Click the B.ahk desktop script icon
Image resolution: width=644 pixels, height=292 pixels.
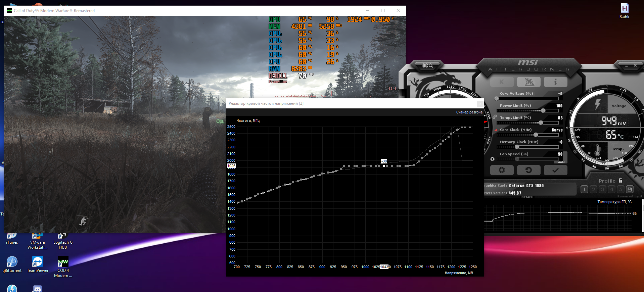tap(624, 11)
